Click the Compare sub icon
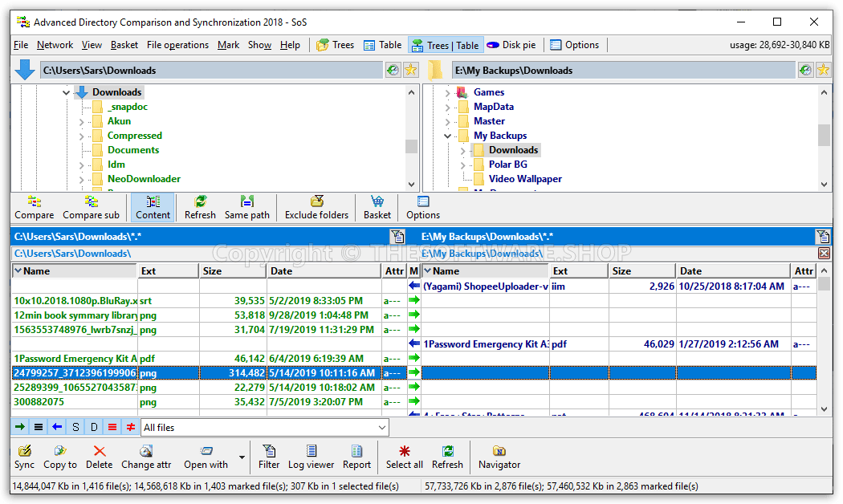843x504 pixels. 91,207
